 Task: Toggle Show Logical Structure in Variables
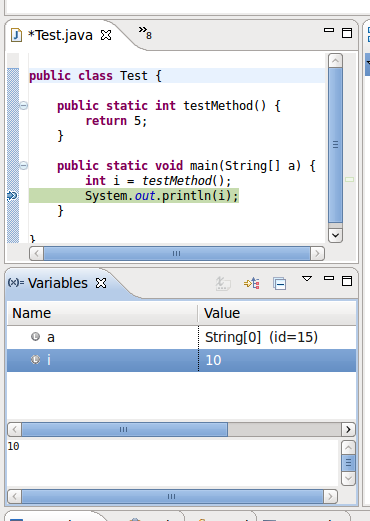252,283
